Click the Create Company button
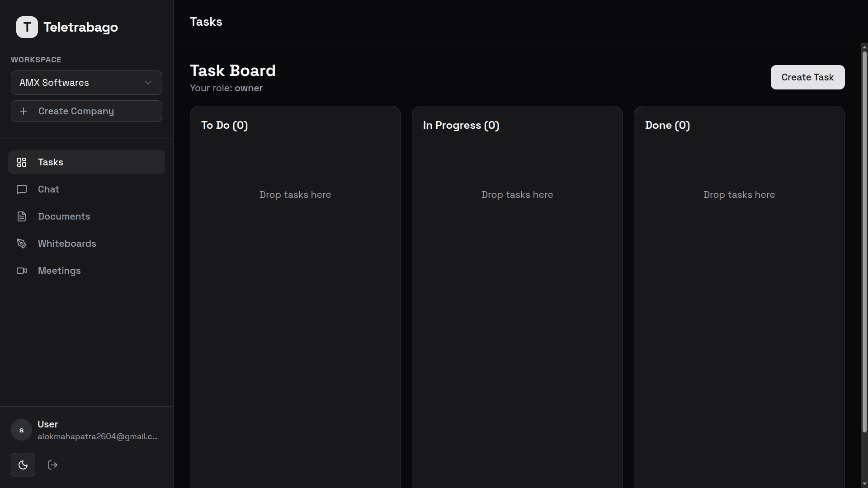This screenshot has width=868, height=488. pos(86,111)
